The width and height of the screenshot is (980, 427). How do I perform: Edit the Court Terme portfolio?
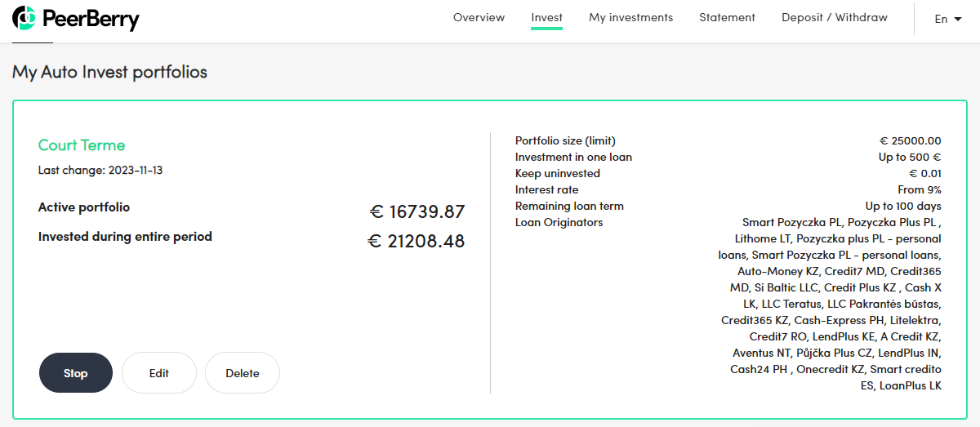(x=159, y=373)
